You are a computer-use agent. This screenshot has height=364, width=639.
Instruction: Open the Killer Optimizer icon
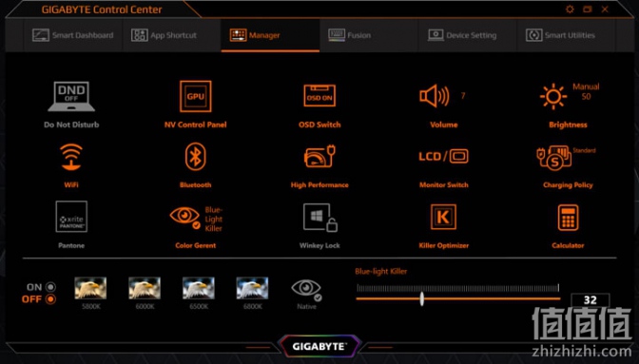pos(443,217)
